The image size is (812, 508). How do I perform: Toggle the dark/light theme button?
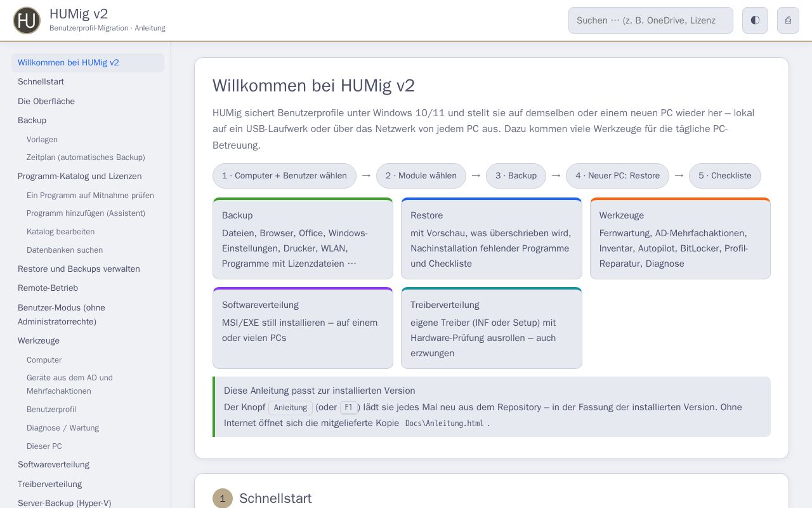(755, 20)
